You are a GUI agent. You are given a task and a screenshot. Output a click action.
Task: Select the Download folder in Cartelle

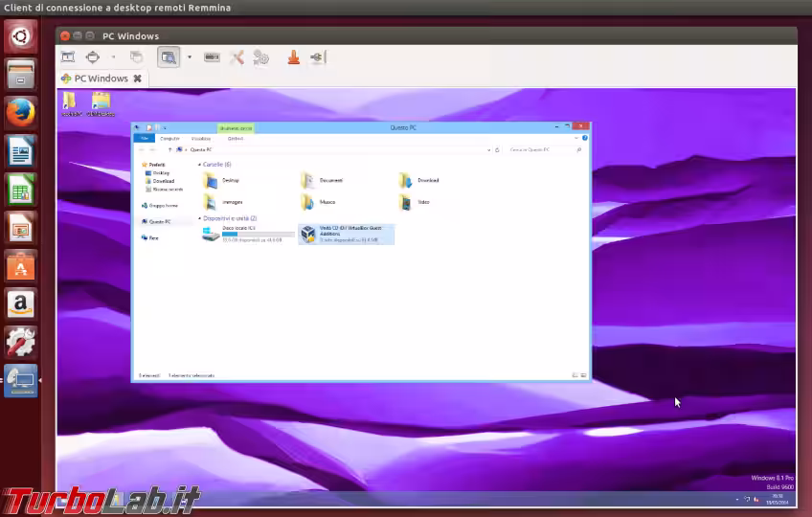[419, 181]
